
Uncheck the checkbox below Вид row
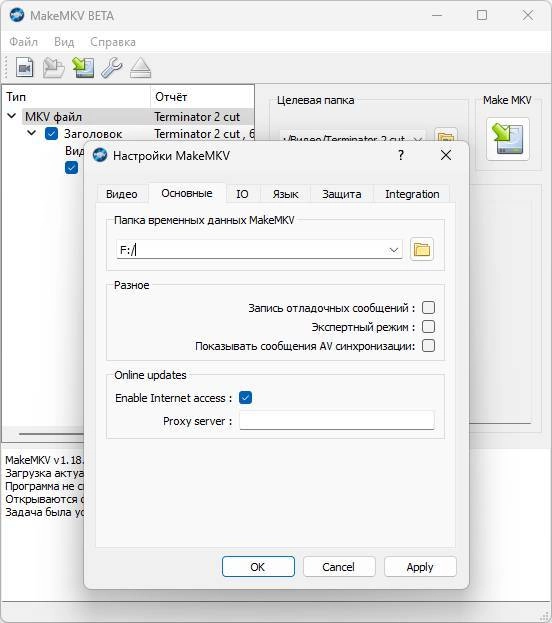71,167
